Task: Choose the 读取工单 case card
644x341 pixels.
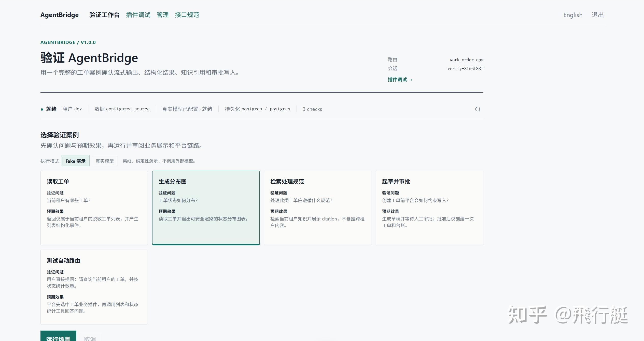Action: coord(94,208)
